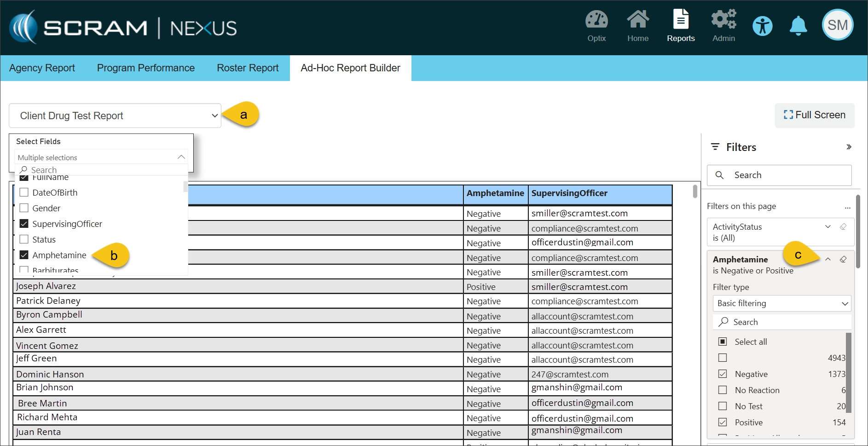Open the accessibility options icon
The image size is (868, 446).
pos(762,26)
